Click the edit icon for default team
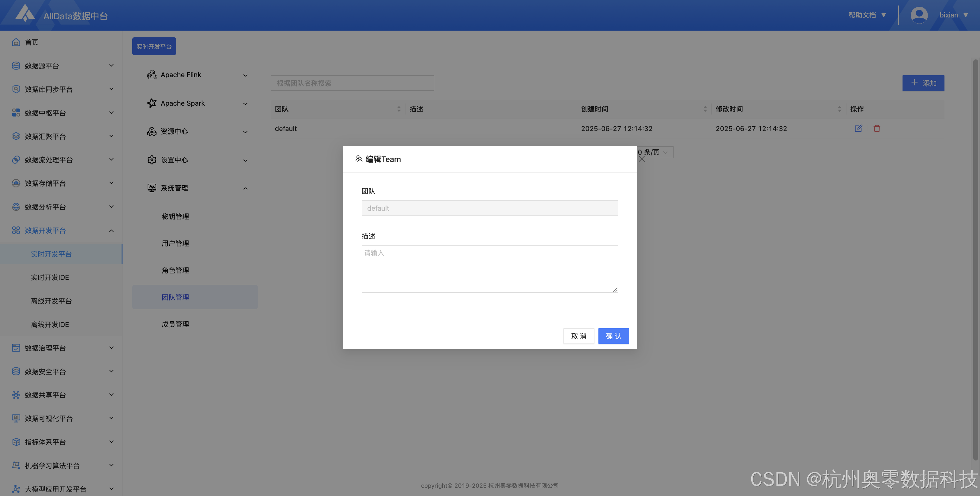This screenshot has width=980, height=496. click(858, 128)
